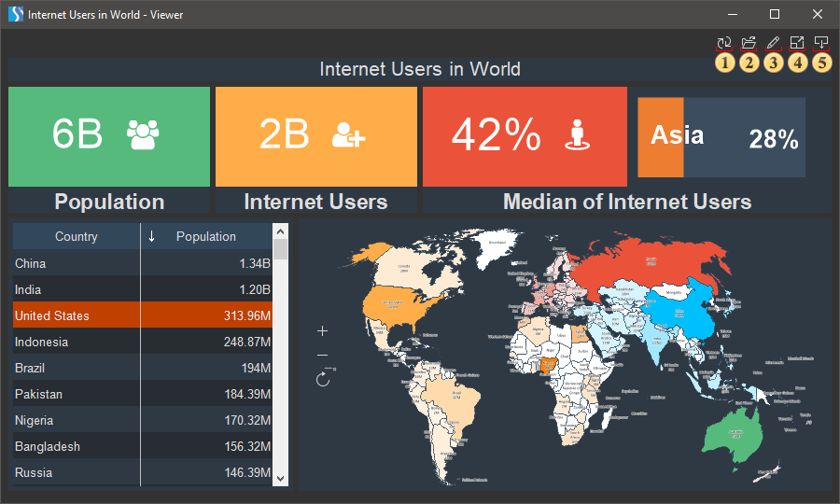This screenshot has width=840, height=504.
Task: Click the Country column header
Action: click(x=76, y=236)
